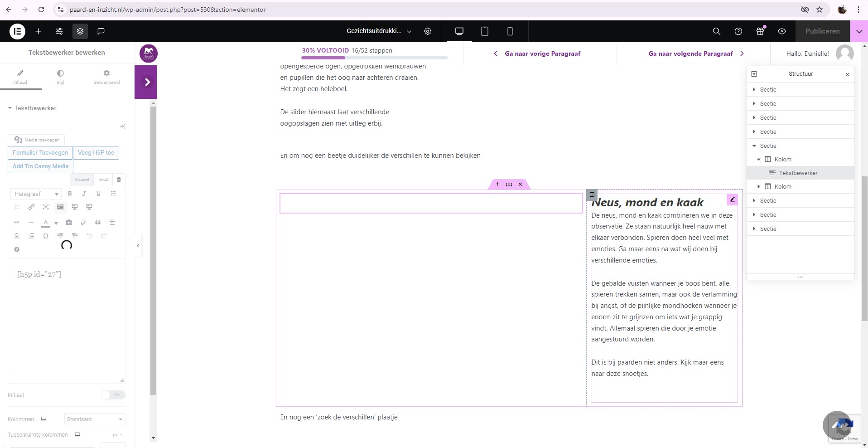868x448 pixels.
Task: Open publish options arrow next to Publiceren
Action: pos(859,31)
